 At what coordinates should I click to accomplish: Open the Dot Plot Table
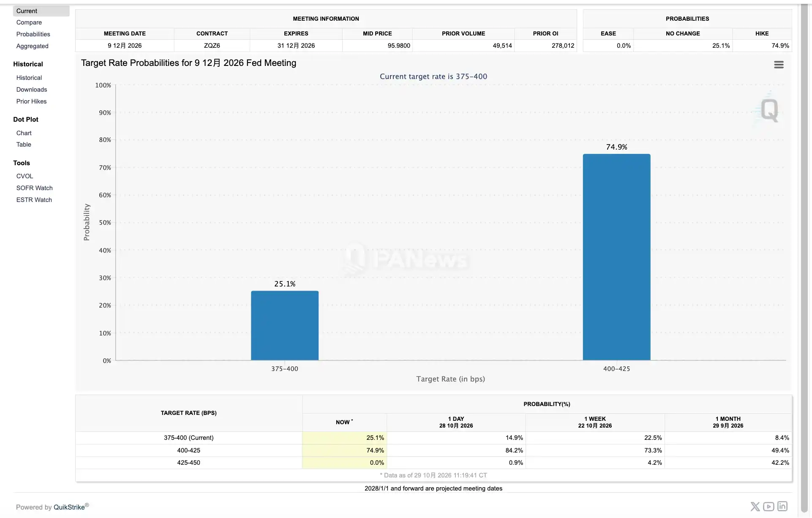(x=24, y=144)
